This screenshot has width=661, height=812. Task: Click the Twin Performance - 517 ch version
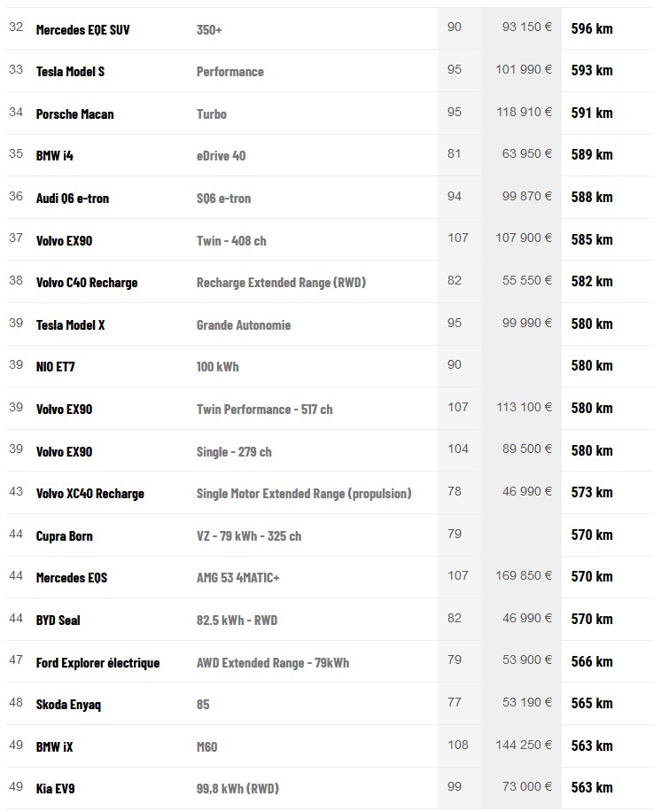tap(264, 410)
